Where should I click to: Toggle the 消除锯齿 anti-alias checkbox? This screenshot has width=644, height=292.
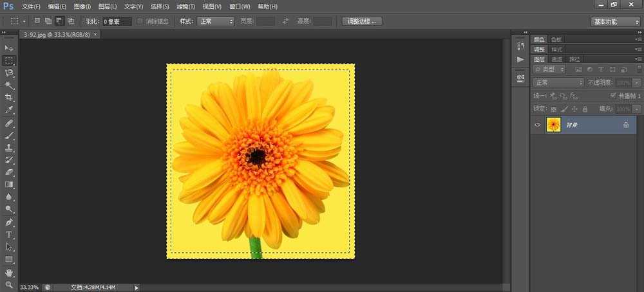[140, 21]
